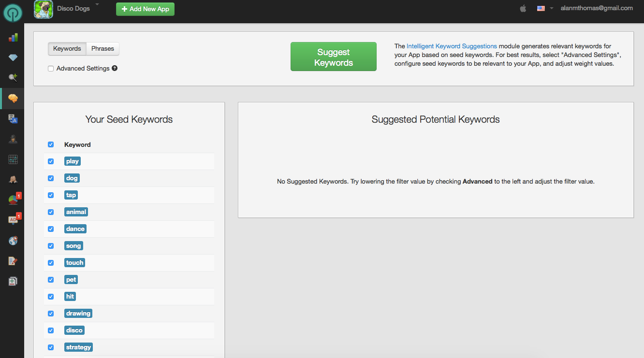Screen dimensions: 644x358
Task: Select the brain keyword suggestions icon
Action: coord(13,98)
